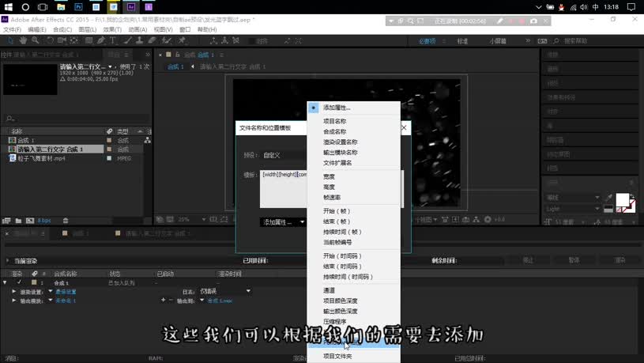Click the local axis mode icon
This screenshot has height=363, width=644.
pyautogui.click(x=213, y=40)
